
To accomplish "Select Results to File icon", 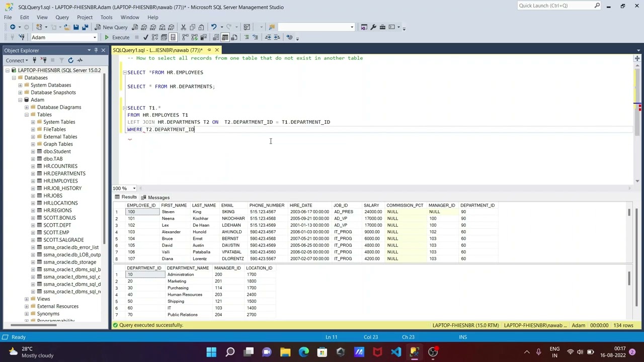I will click(234, 37).
